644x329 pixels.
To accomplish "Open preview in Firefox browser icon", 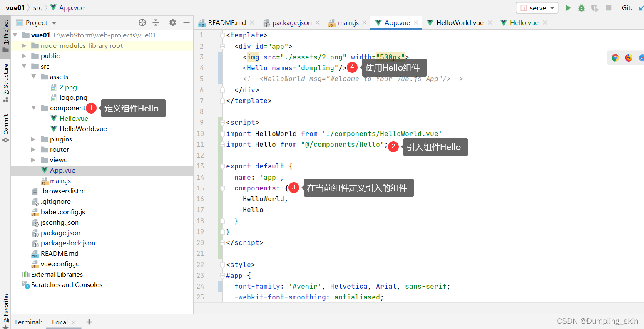I will (629, 58).
